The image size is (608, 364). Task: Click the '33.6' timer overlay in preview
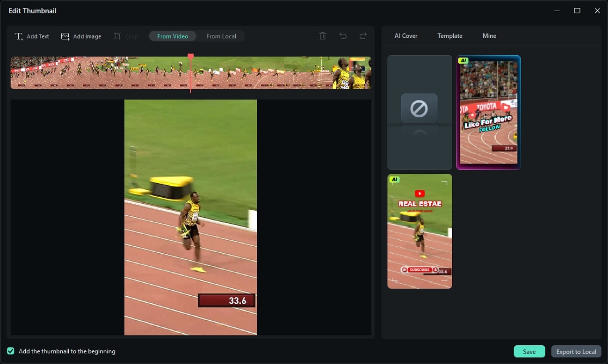(x=227, y=300)
